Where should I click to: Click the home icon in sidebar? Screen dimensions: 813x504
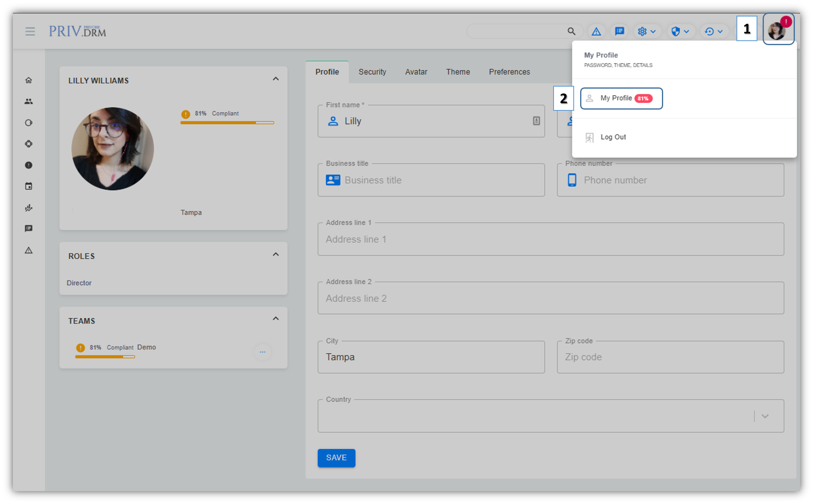point(29,80)
